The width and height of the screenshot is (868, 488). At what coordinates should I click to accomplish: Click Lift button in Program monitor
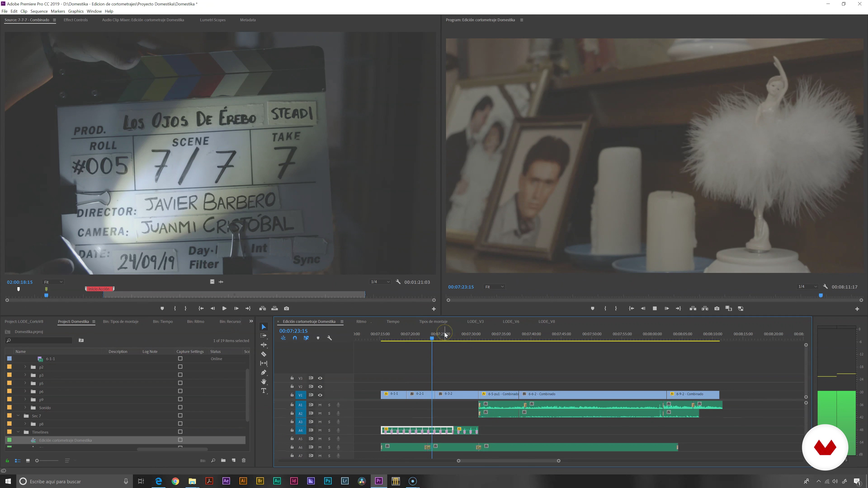(693, 308)
